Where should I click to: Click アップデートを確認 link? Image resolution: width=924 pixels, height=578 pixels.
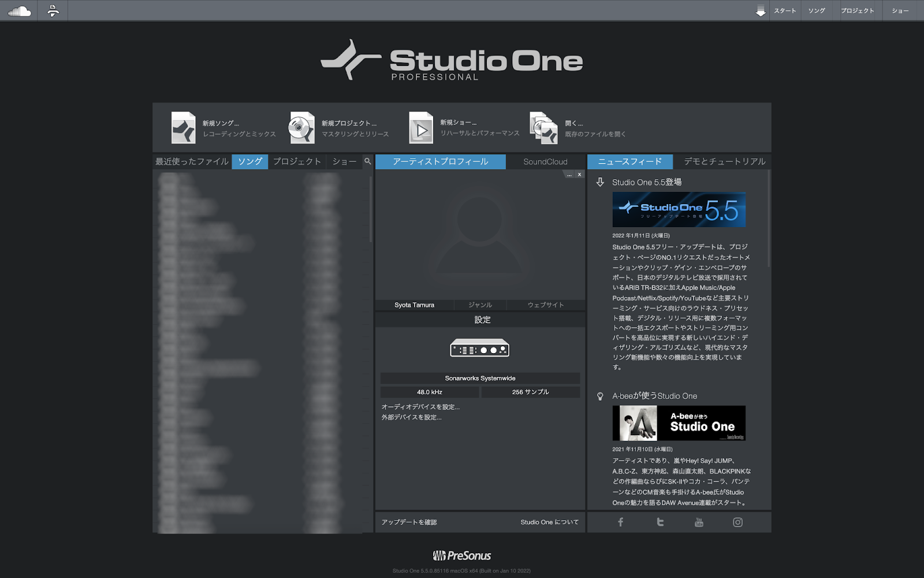(x=409, y=522)
